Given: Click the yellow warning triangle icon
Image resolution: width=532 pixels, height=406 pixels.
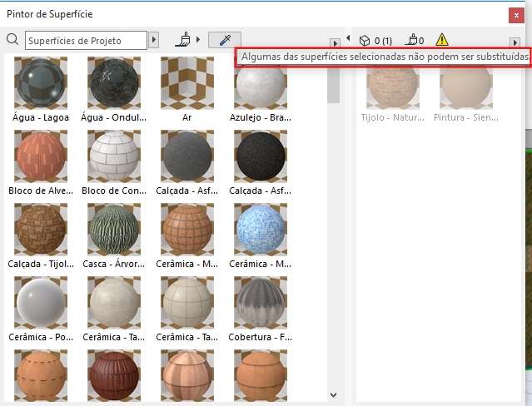Looking at the screenshot, I should click(441, 39).
